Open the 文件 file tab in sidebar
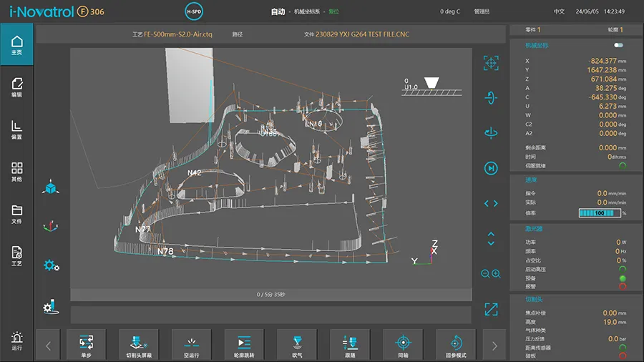The width and height of the screenshot is (644, 362). 16,214
